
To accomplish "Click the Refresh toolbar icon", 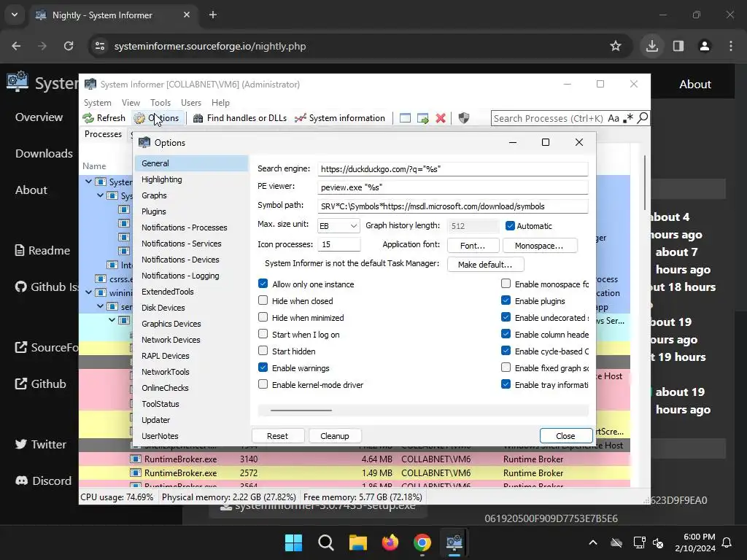I will click(x=88, y=118).
